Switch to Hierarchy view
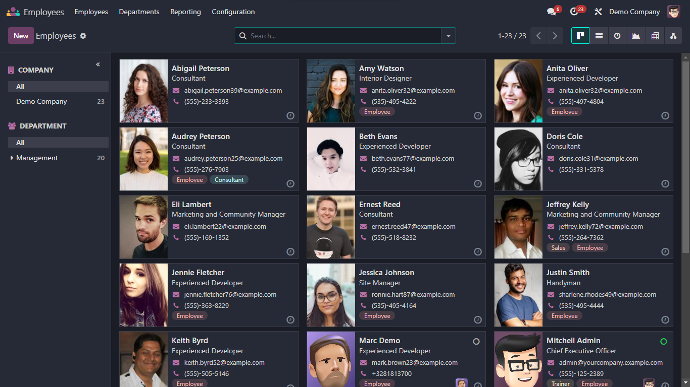Screen dimensions: 690x387 [673, 36]
